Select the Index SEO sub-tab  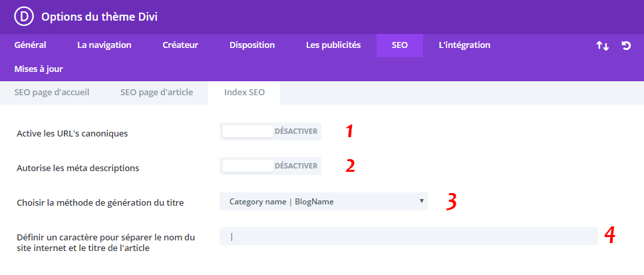(244, 93)
